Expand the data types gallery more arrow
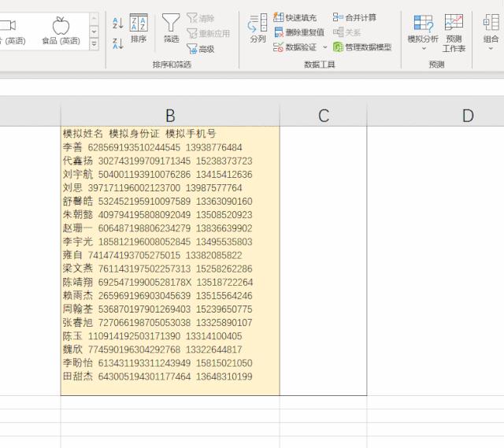This screenshot has width=504, height=448. coord(94,44)
